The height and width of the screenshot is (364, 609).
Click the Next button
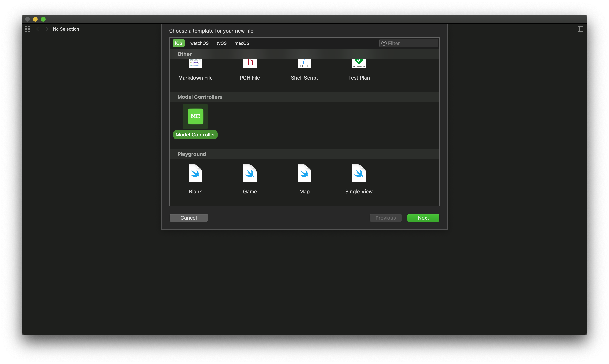[423, 218]
